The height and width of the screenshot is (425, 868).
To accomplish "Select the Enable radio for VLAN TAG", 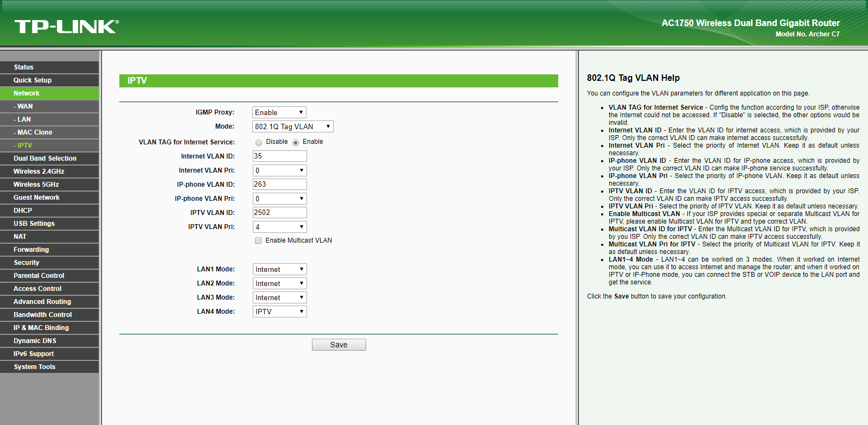I will click(296, 143).
